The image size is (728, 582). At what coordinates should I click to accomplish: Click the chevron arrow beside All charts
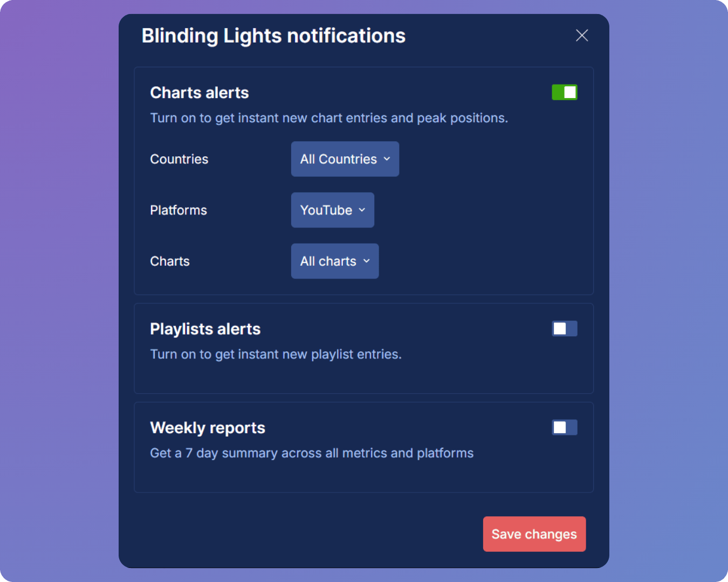pyautogui.click(x=367, y=261)
